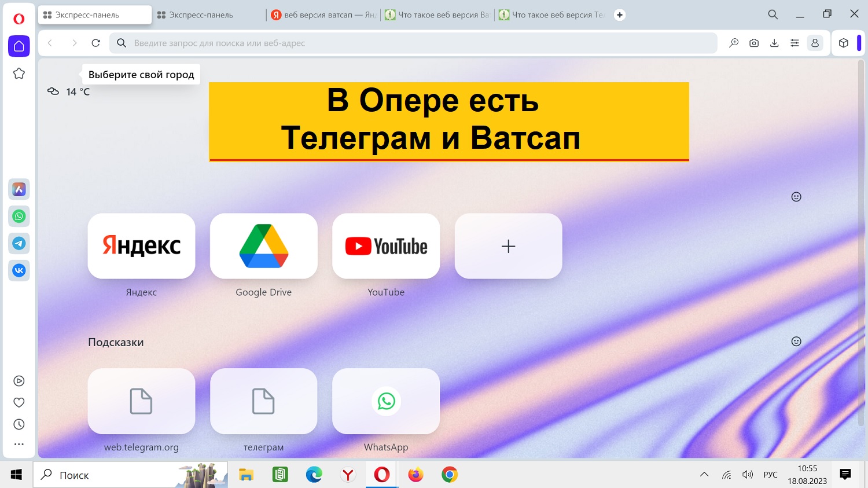
Task: Open Easy Setup sliders icon
Action: click(795, 43)
